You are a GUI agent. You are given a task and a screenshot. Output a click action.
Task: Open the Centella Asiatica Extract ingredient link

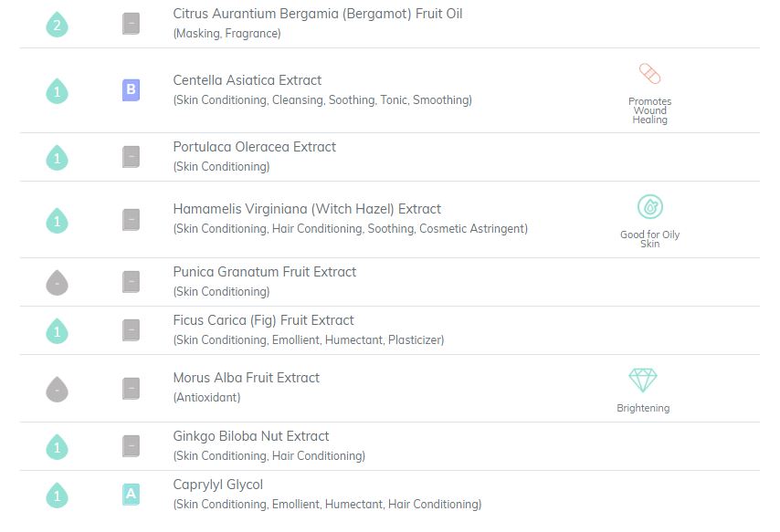point(248,80)
